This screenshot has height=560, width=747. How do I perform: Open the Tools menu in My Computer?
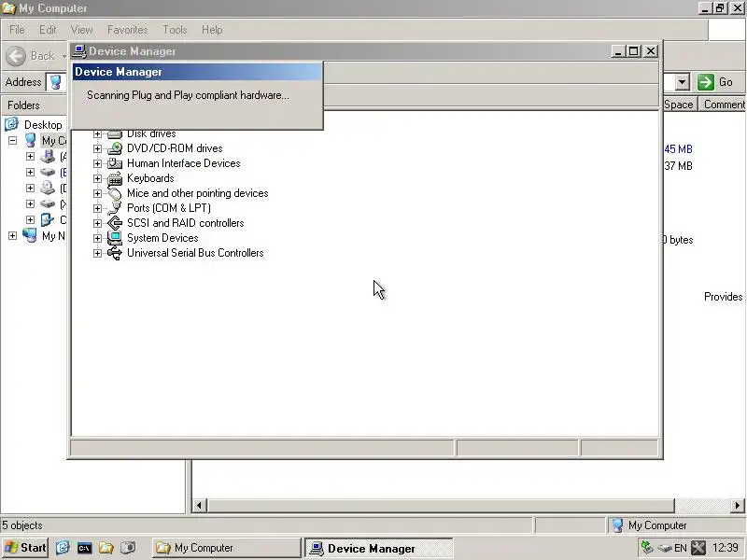[x=175, y=30]
